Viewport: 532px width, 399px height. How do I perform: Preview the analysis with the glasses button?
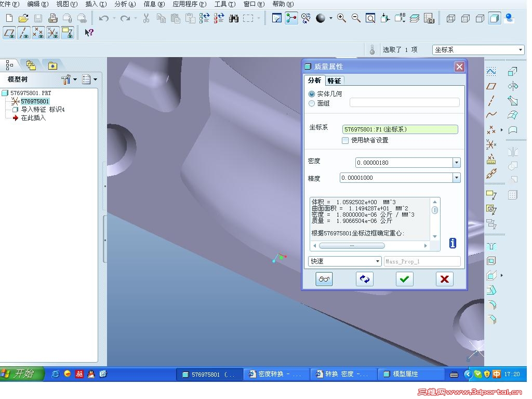(324, 279)
